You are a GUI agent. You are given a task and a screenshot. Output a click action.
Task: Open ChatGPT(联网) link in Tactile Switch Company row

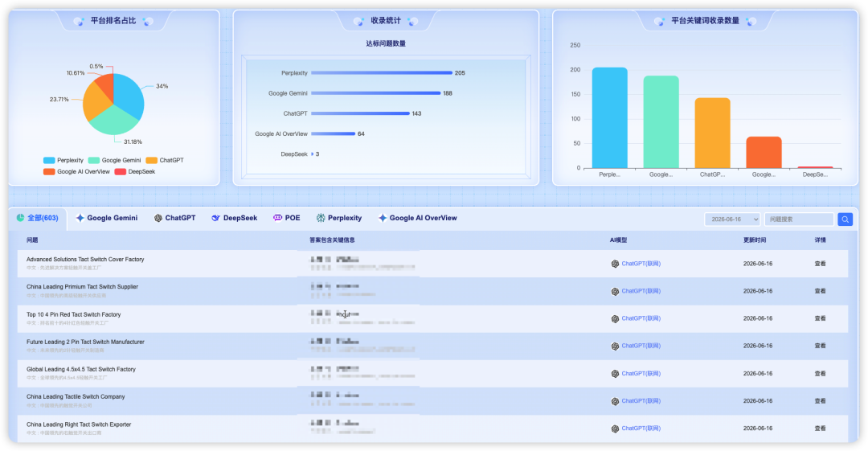tap(641, 401)
